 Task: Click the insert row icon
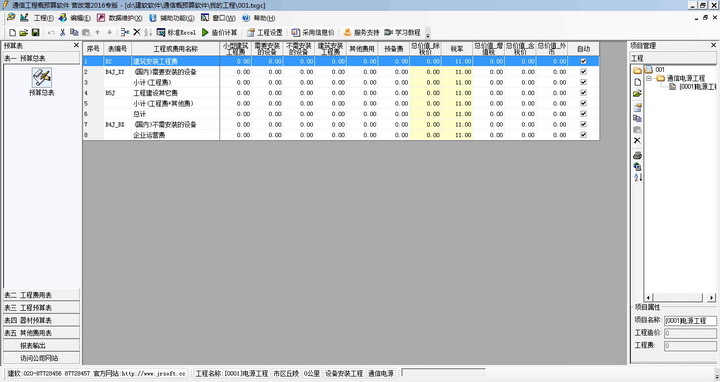(x=124, y=33)
